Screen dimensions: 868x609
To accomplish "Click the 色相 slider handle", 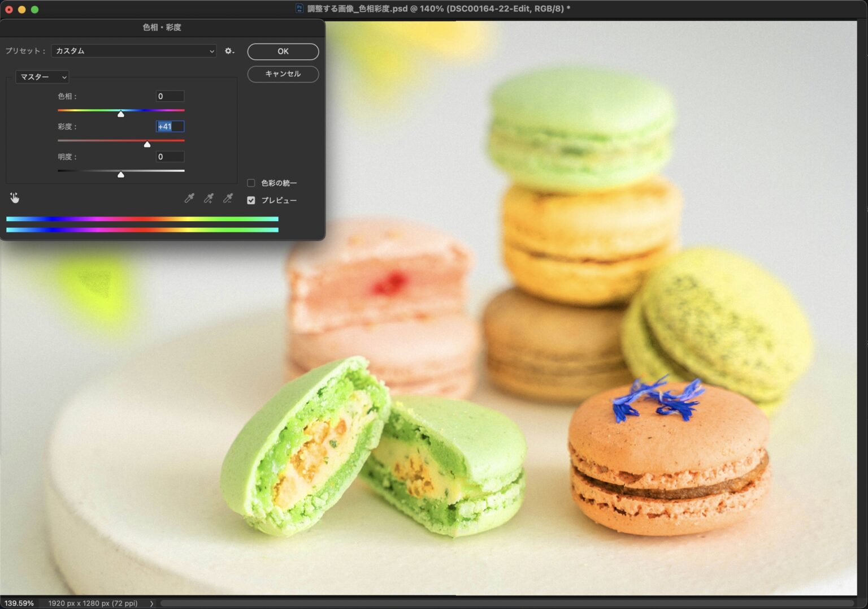I will tap(121, 114).
